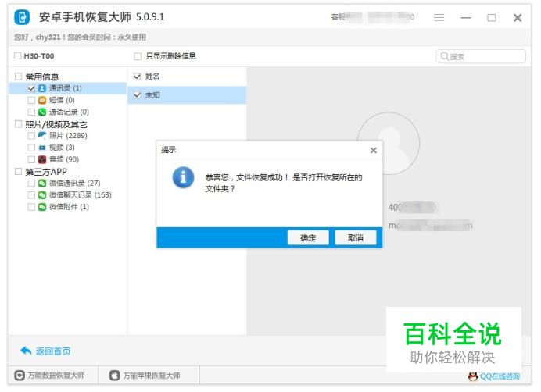Screen dimensions: 541x392
Task: Toggle the 常用信息 group checkbox
Action: pos(19,77)
